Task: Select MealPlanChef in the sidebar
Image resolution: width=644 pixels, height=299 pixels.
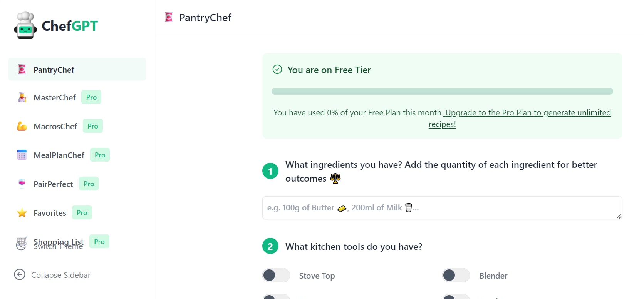Action: (x=59, y=155)
